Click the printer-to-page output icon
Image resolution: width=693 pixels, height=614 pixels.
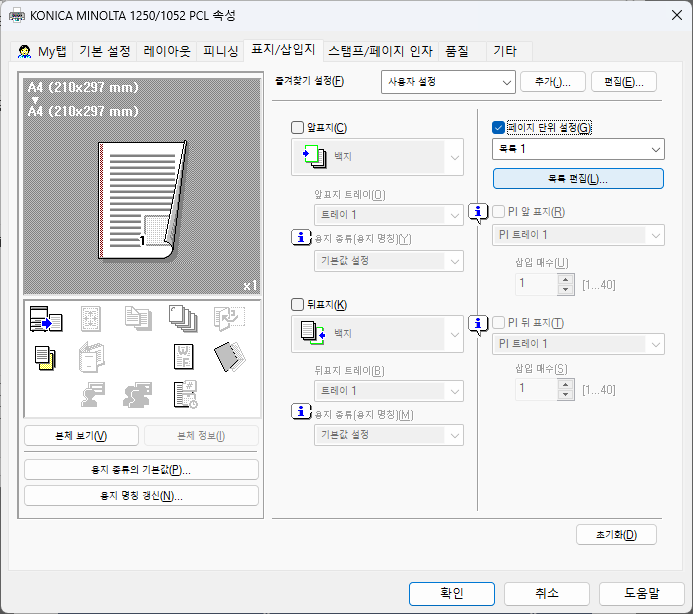pos(46,321)
